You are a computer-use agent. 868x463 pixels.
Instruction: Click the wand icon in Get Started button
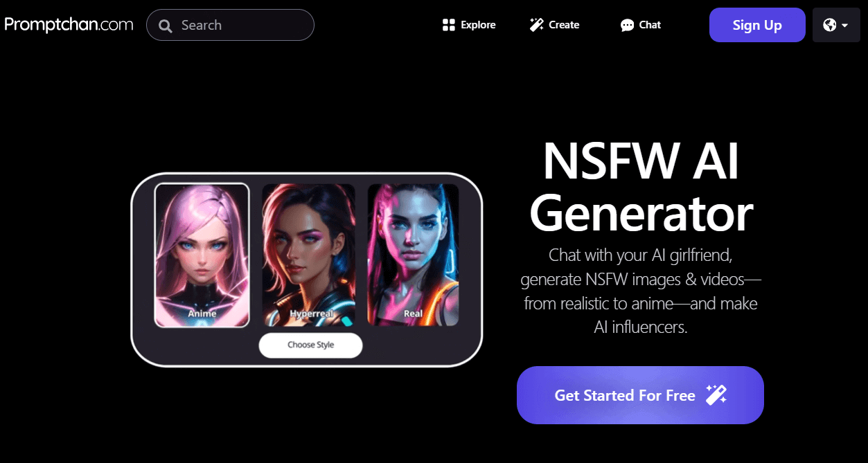point(716,395)
